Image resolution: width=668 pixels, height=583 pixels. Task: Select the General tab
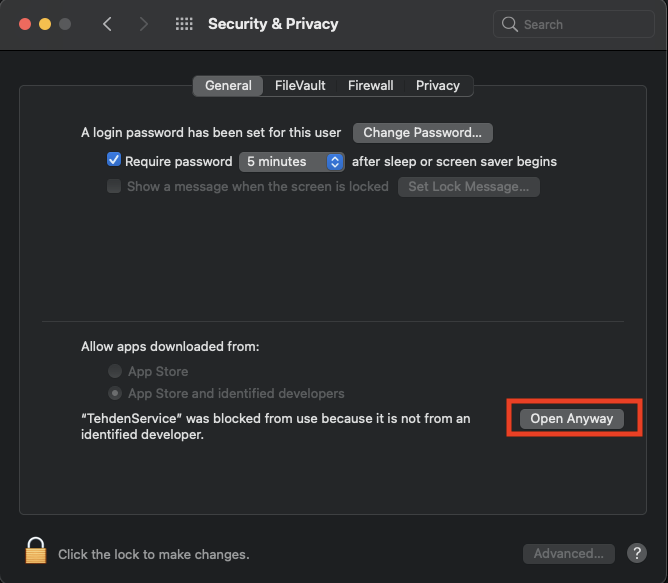228,86
